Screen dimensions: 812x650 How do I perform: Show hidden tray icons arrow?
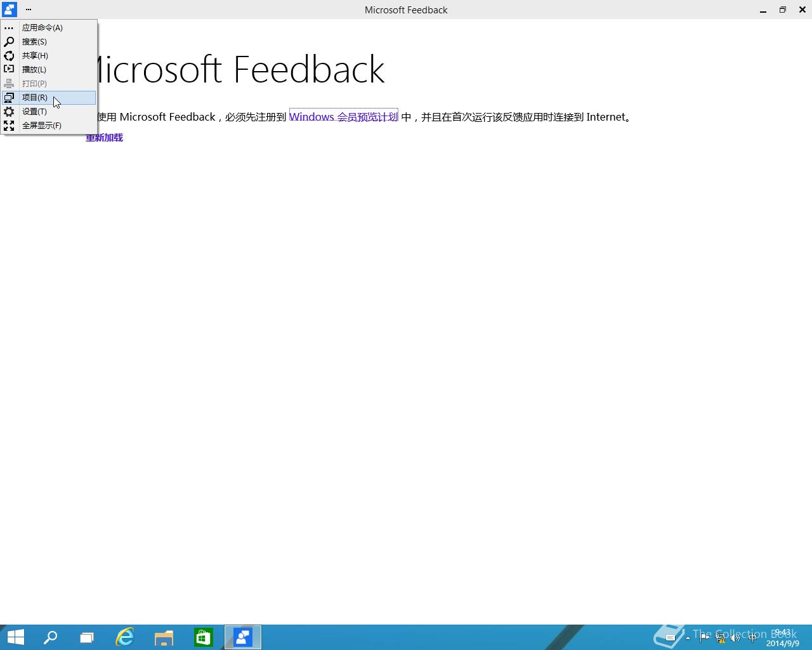pyautogui.click(x=688, y=638)
